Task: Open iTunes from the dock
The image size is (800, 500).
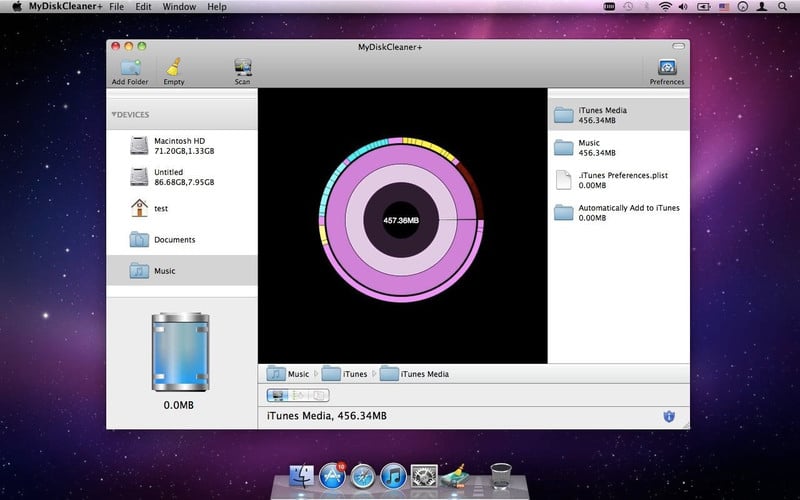Action: [x=393, y=477]
